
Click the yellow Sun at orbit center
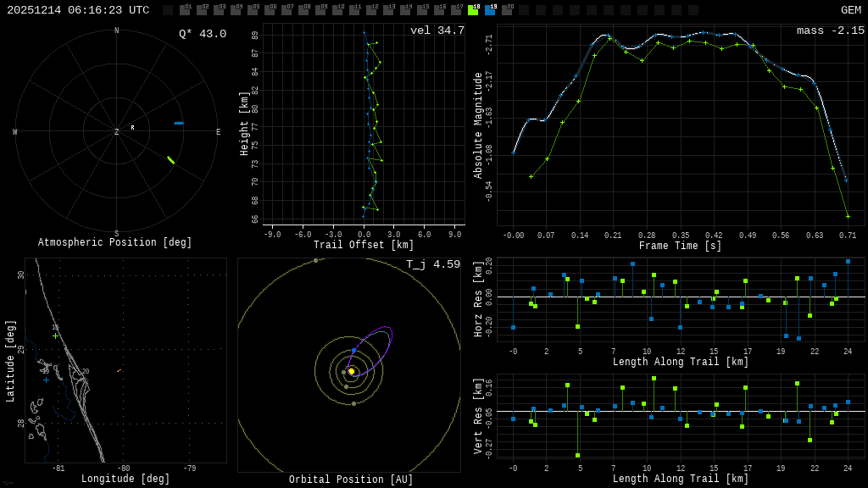click(351, 371)
